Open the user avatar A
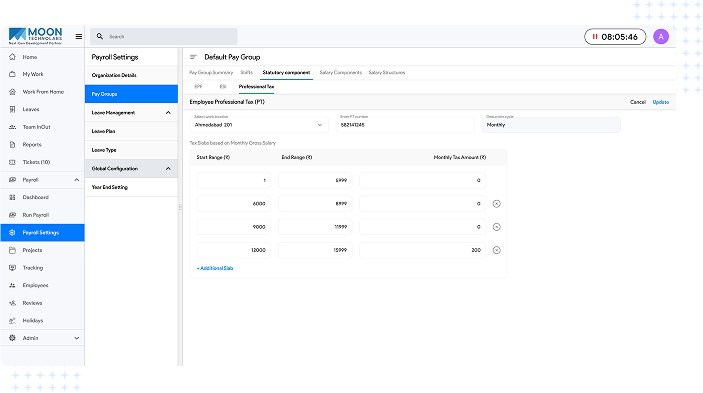The height and width of the screenshot is (393, 703). pyautogui.click(x=661, y=37)
